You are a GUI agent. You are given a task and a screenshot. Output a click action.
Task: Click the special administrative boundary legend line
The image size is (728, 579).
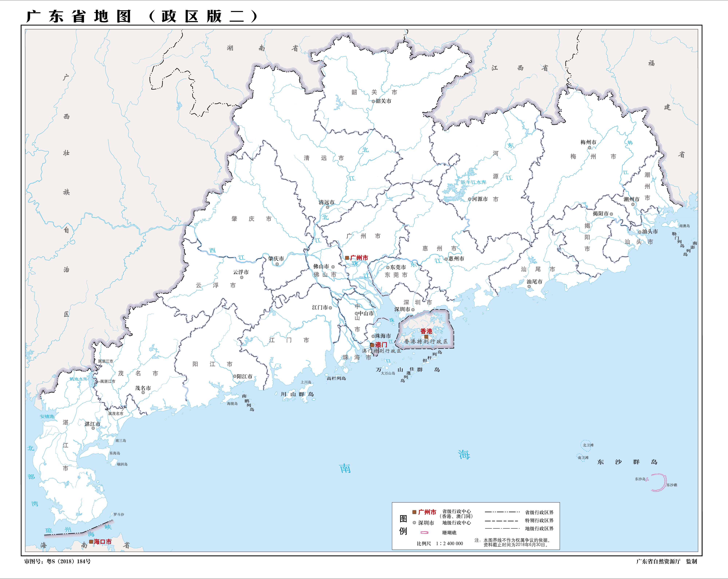(x=502, y=521)
